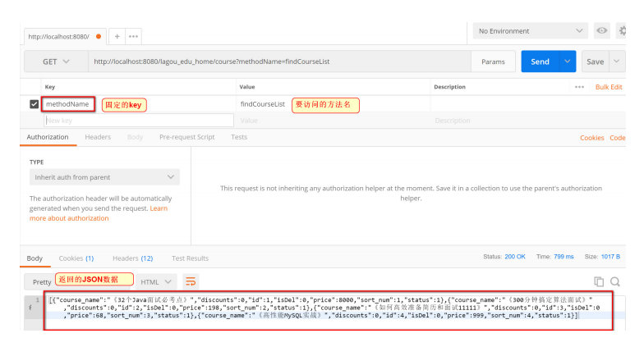Open the Code link

(x=618, y=138)
